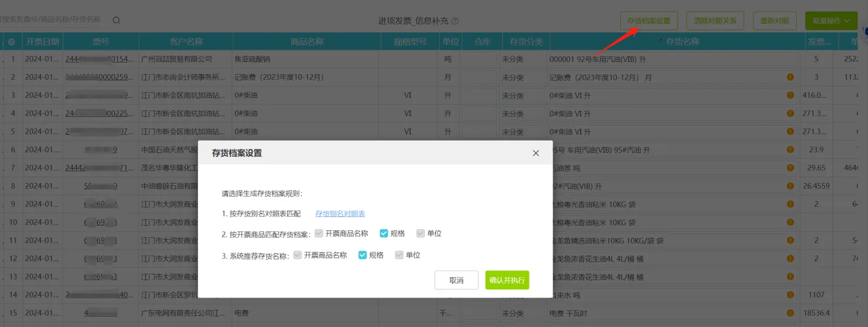Image resolution: width=868 pixels, height=327 pixels.
Task: Click the green 确认并执行 button
Action: point(507,280)
